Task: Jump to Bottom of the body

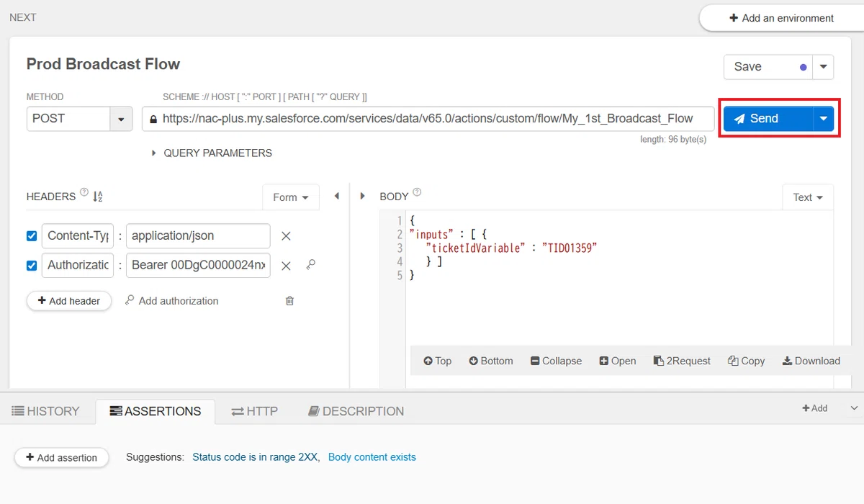Action: [491, 361]
